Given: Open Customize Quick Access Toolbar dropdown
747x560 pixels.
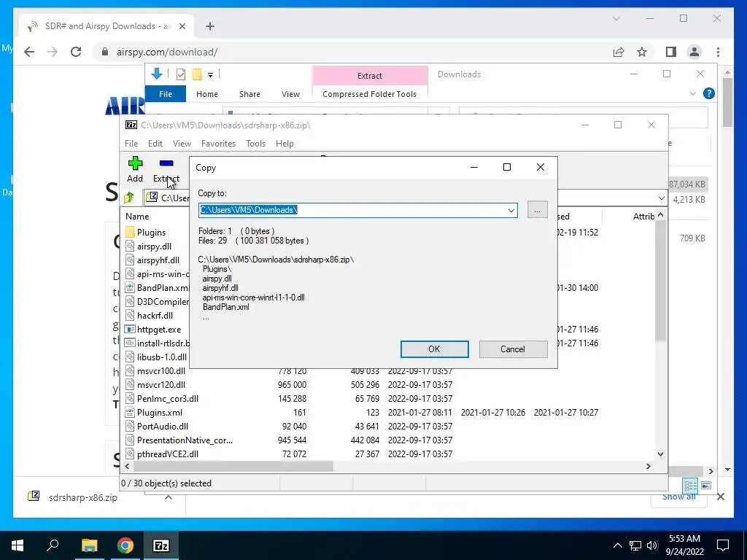Looking at the screenshot, I should (210, 75).
